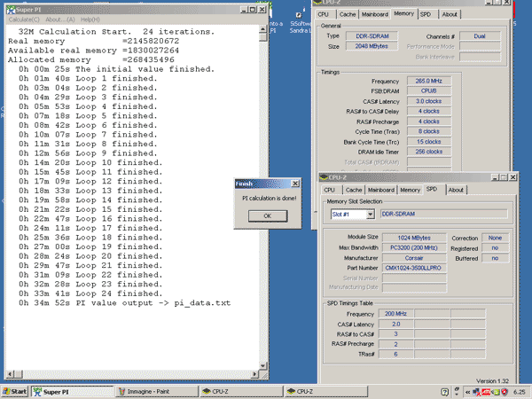This screenshot has width=532, height=399.
Task: Click the taskbar clock showing 6.25
Action: pyautogui.click(x=519, y=392)
